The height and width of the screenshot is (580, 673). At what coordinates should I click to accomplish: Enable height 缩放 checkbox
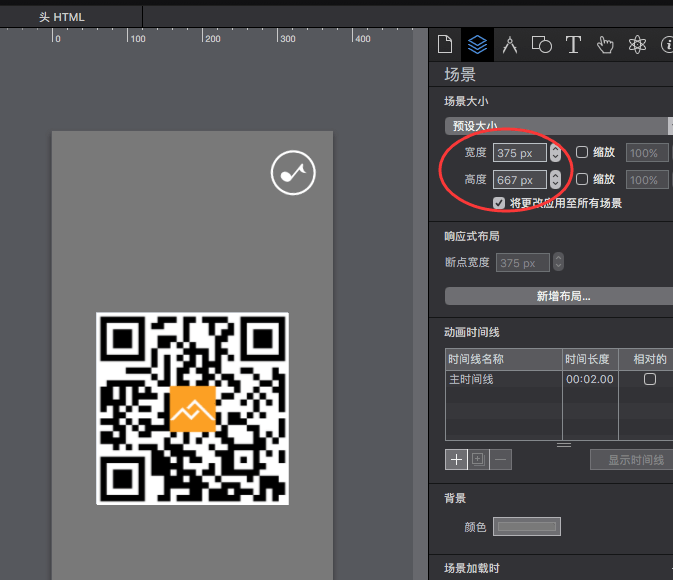[582, 179]
